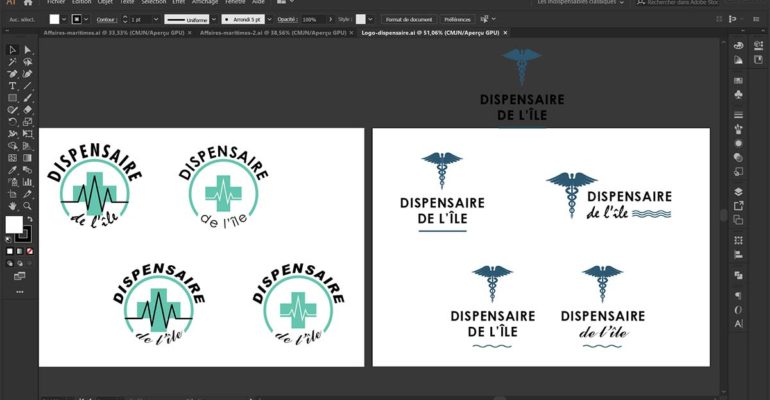Open the Uniforme stroke profile dropdown
The height and width of the screenshot is (400, 770).
(x=215, y=19)
